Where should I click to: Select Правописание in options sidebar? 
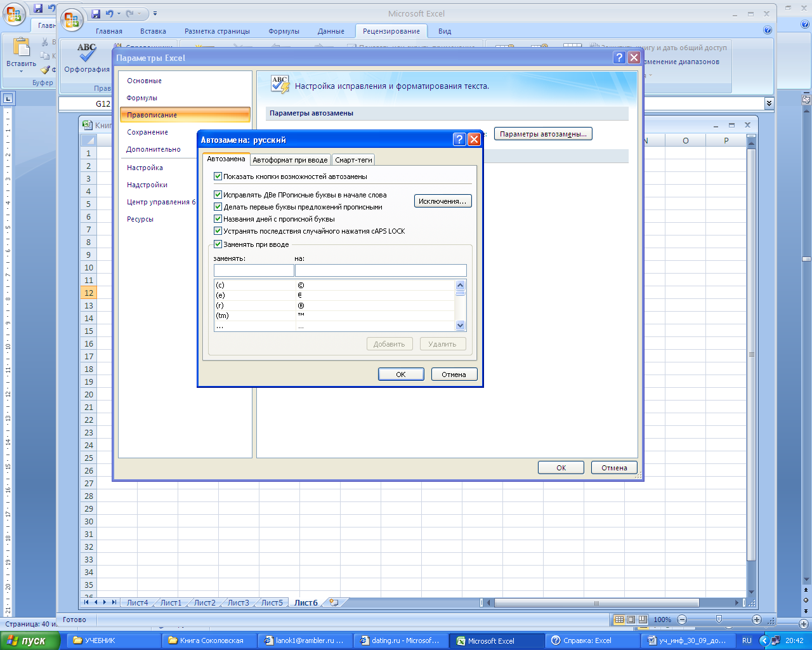click(x=185, y=115)
